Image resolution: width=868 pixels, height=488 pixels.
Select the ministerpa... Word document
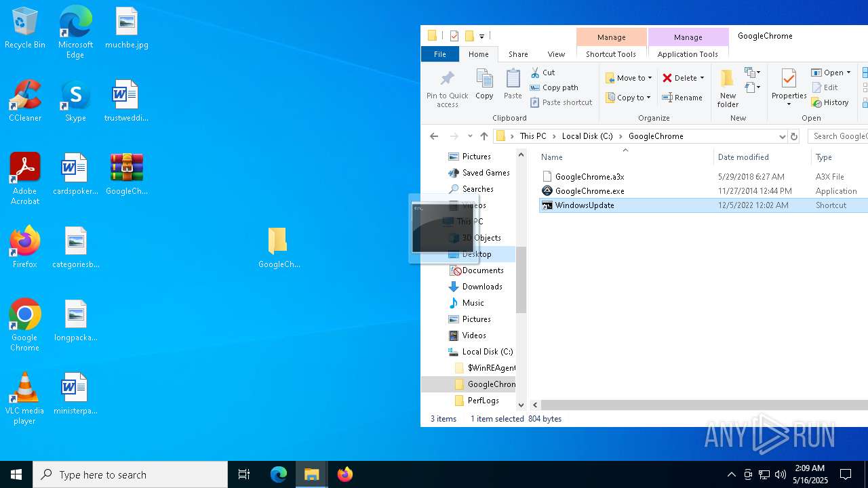point(75,394)
